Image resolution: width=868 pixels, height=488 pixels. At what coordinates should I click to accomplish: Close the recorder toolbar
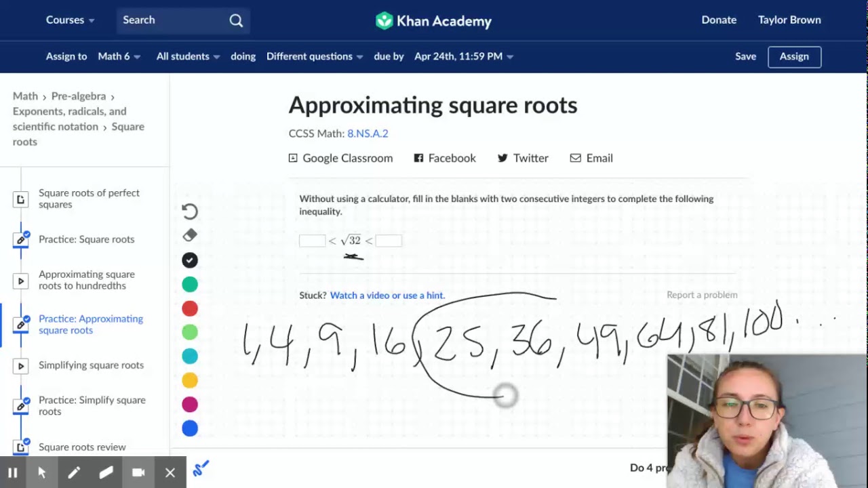(x=170, y=473)
